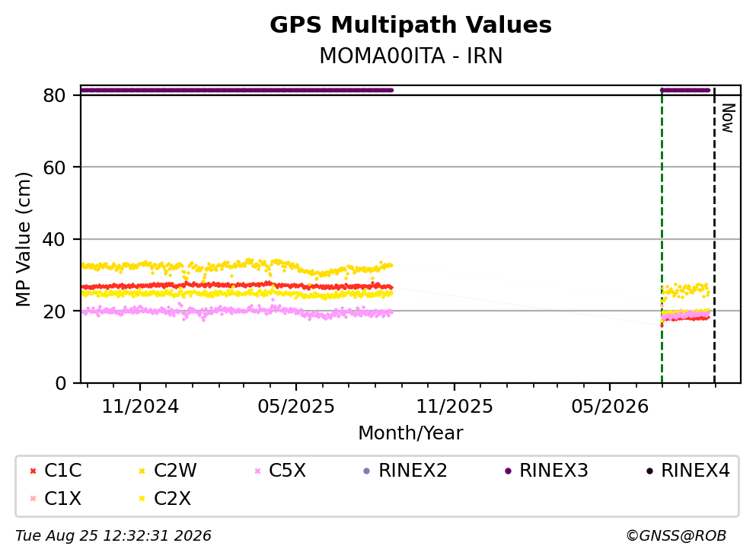Screen dimensions: 756x559
Task: Click the black dashed Now line
Action: click(714, 236)
